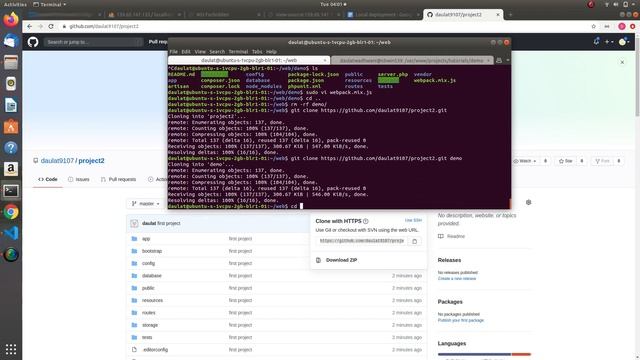Open the Help icon in the dock
Viewport: 640px width, 360px height.
(x=11, y=147)
